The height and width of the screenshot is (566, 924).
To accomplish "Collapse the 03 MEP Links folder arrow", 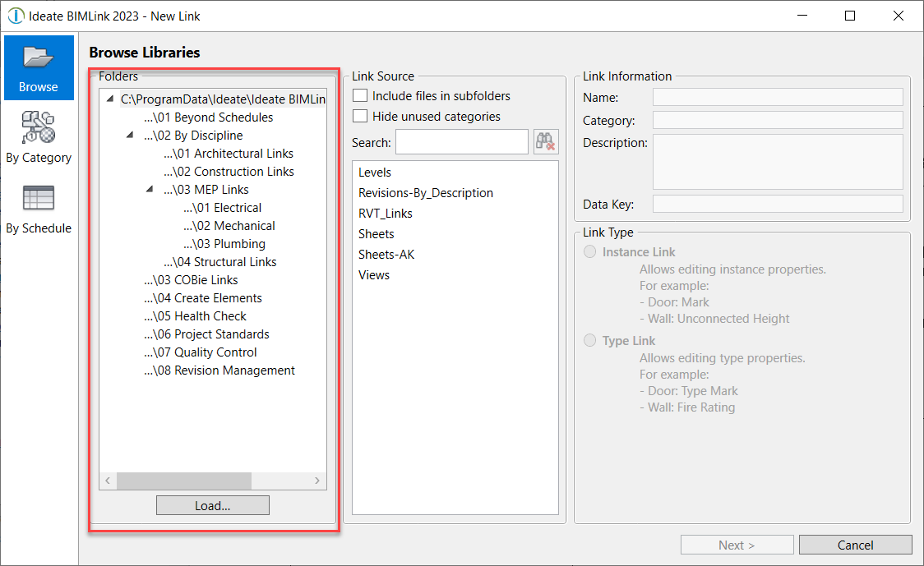I will [150, 189].
